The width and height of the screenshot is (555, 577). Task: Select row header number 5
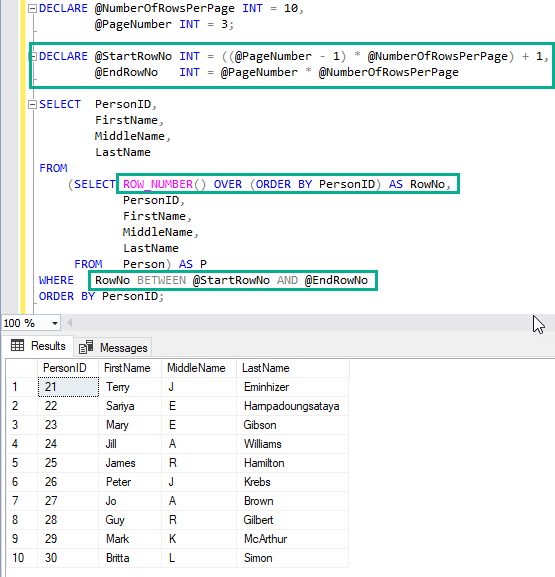pos(22,463)
